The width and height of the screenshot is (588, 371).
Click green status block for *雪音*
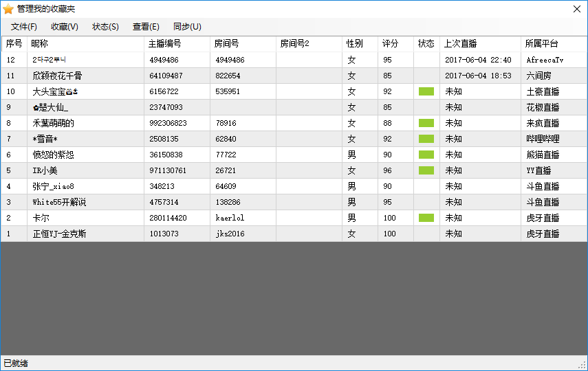426,139
